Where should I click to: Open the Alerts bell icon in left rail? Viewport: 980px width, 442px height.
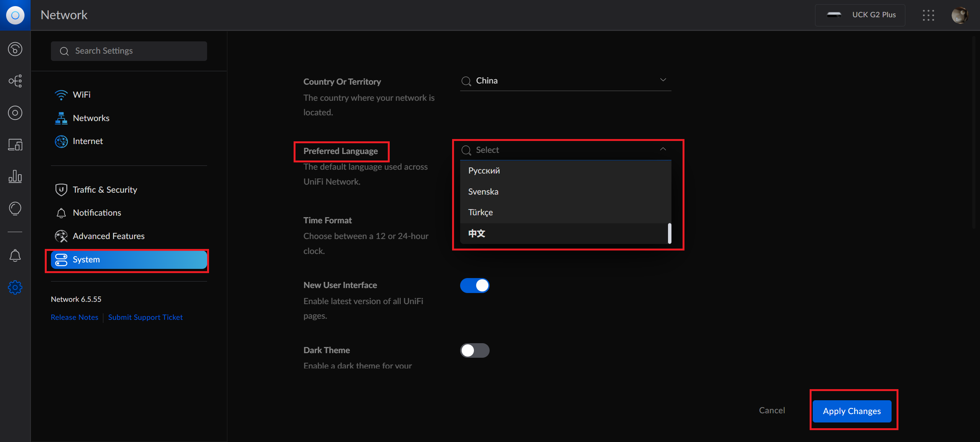(x=15, y=255)
